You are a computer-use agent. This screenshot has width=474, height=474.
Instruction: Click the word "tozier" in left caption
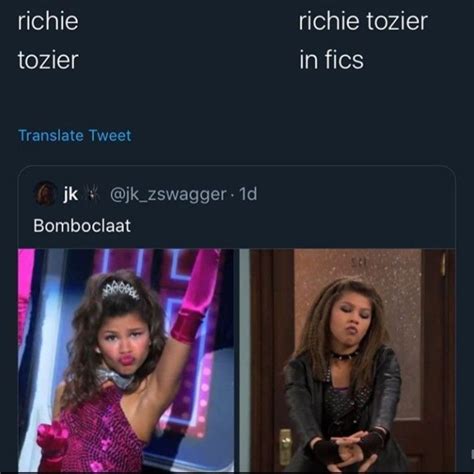pyautogui.click(x=48, y=60)
